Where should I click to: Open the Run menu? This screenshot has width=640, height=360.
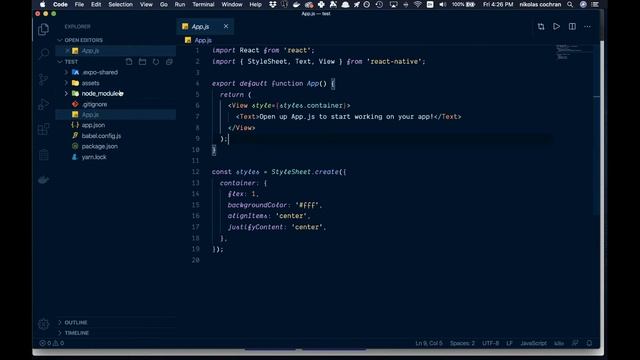(180, 4)
